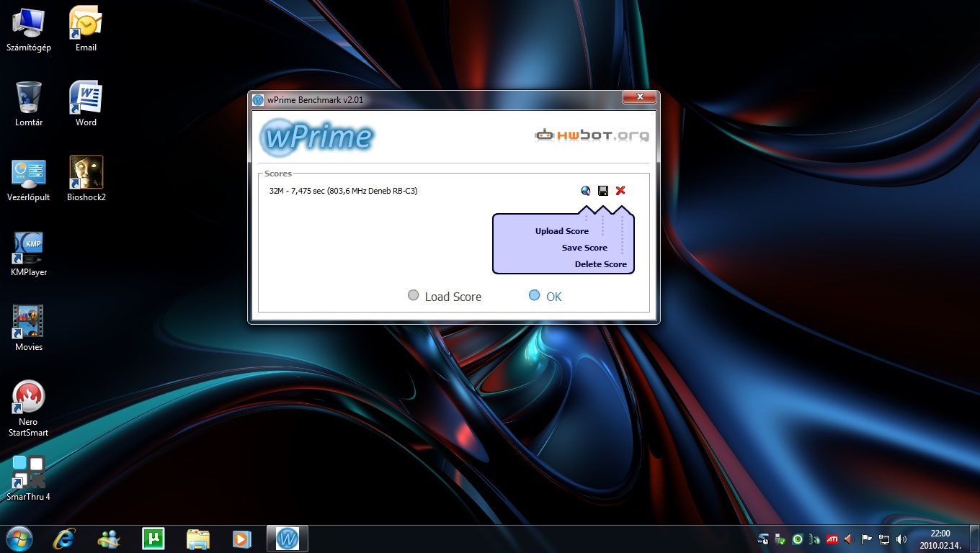Screen dimensions: 980x553
Task: Click the wPrime logo in the benchmark window
Action: click(x=318, y=137)
